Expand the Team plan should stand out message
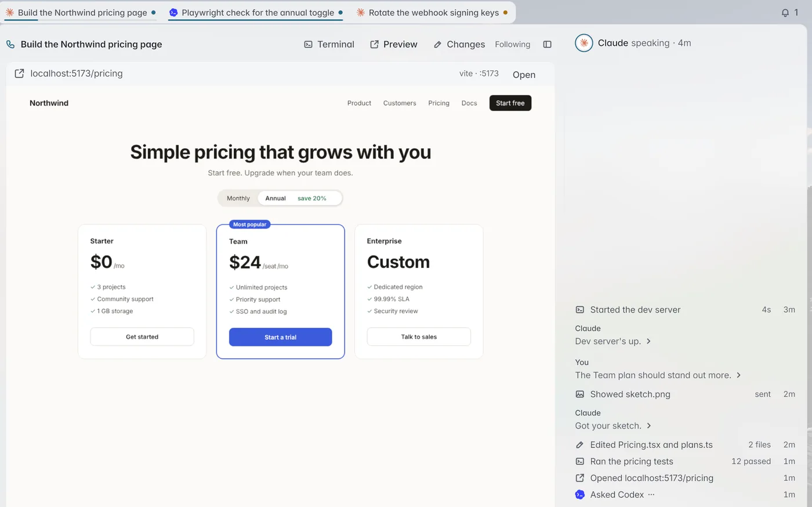This screenshot has height=507, width=812. click(658, 375)
